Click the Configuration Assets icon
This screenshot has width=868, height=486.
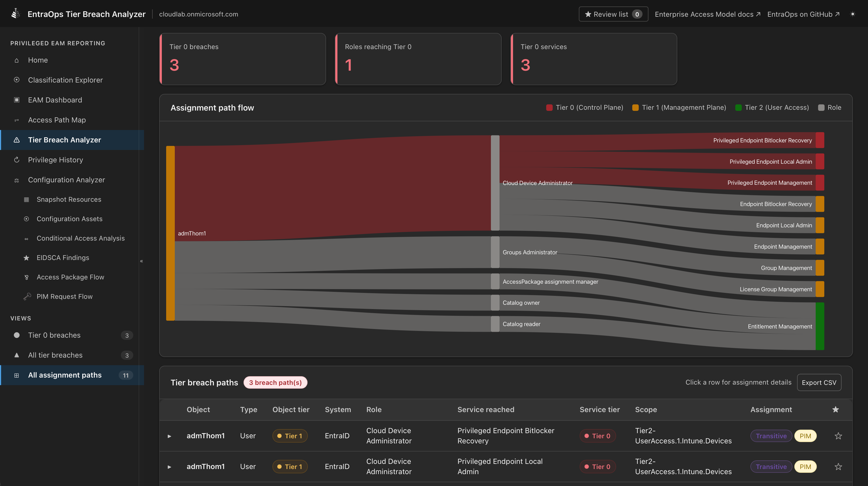26,219
